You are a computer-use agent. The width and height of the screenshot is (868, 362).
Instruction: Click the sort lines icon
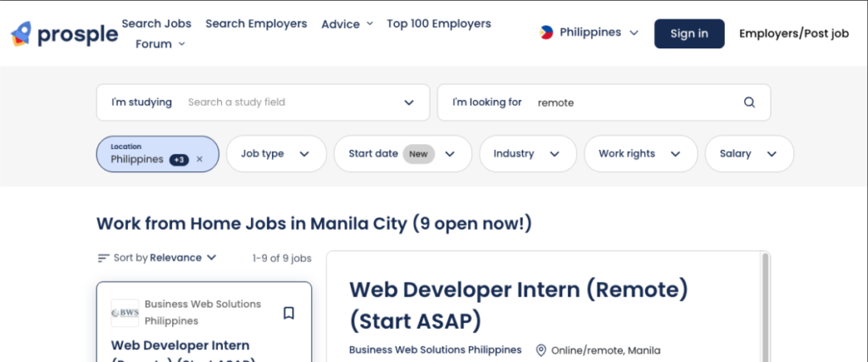pos(103,258)
